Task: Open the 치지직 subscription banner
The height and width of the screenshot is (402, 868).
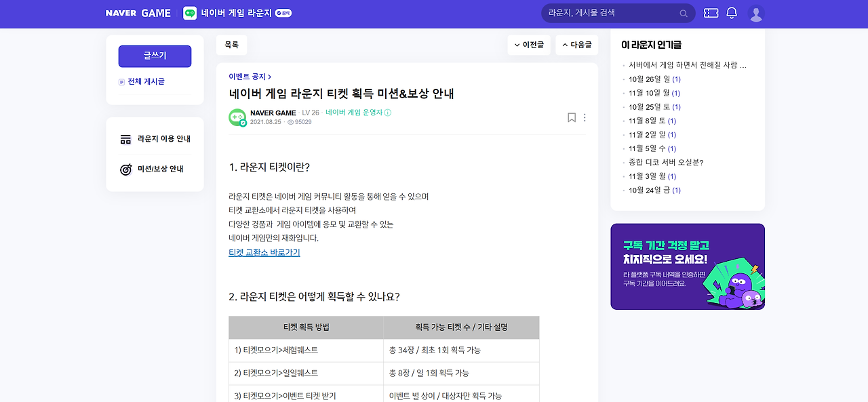Action: (x=688, y=266)
